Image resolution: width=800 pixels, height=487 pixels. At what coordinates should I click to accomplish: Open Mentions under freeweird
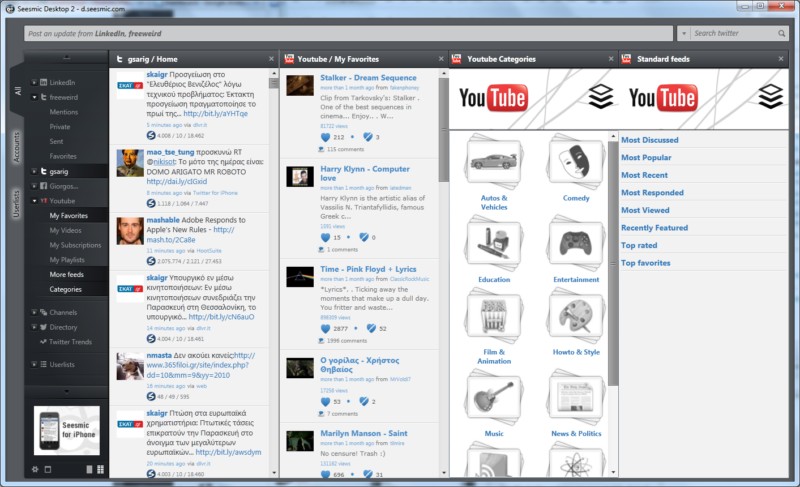[x=64, y=112]
